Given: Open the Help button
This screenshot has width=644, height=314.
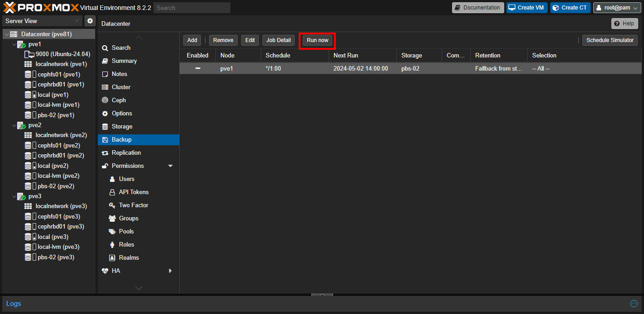Looking at the screenshot, I should tap(625, 24).
